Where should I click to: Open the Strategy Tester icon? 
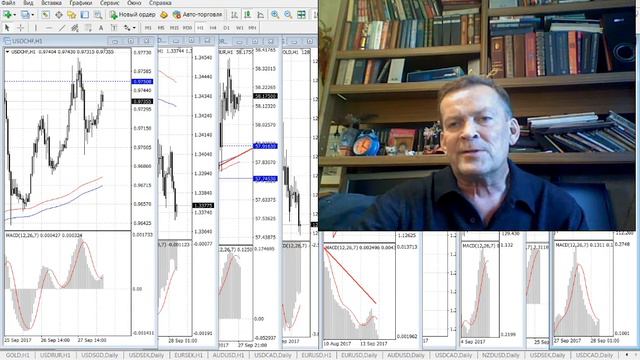98,15
